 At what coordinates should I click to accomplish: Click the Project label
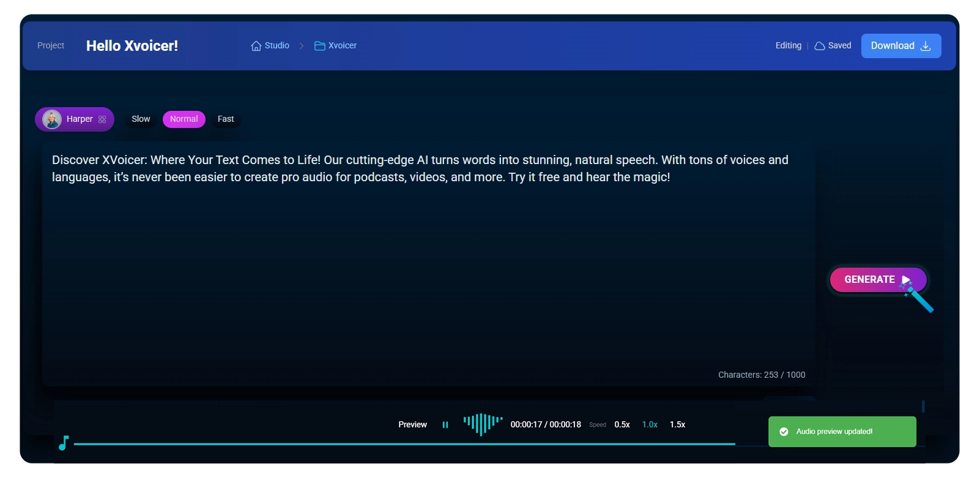coord(51,46)
